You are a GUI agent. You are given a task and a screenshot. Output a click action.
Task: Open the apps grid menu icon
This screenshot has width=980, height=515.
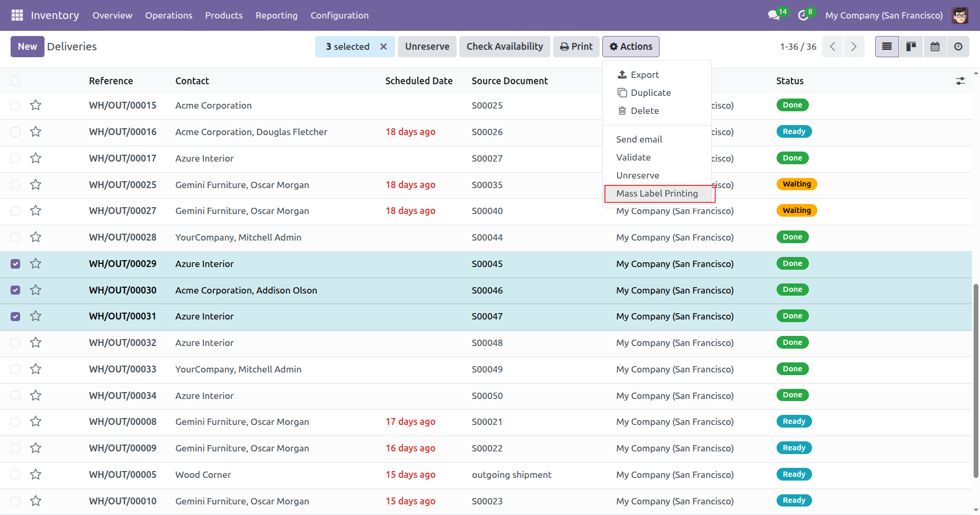(17, 15)
